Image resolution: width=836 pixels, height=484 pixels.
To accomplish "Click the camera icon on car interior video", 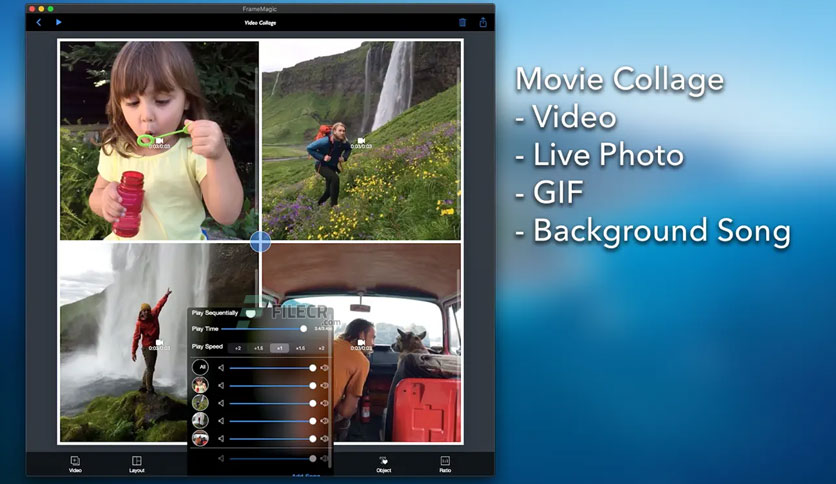I will (x=361, y=342).
